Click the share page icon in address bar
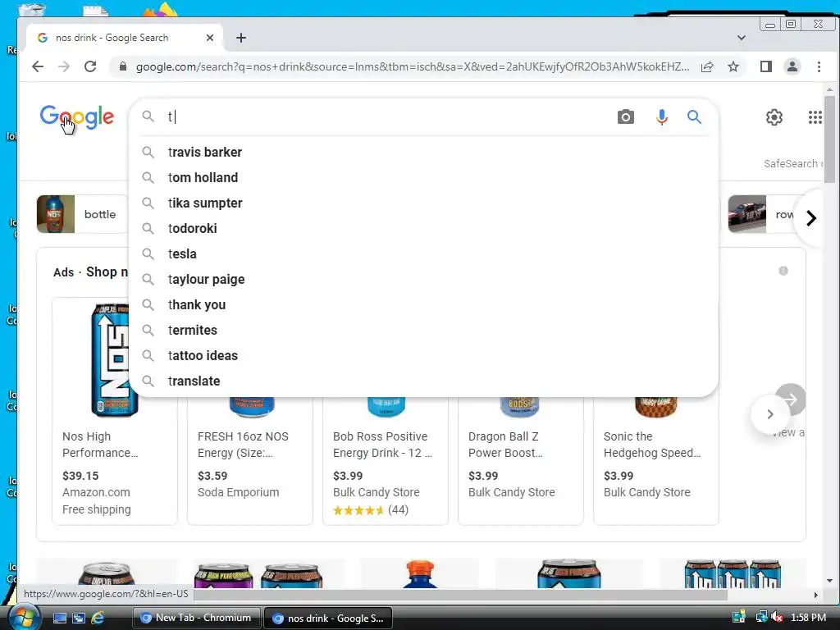The height and width of the screenshot is (630, 840). tap(707, 66)
